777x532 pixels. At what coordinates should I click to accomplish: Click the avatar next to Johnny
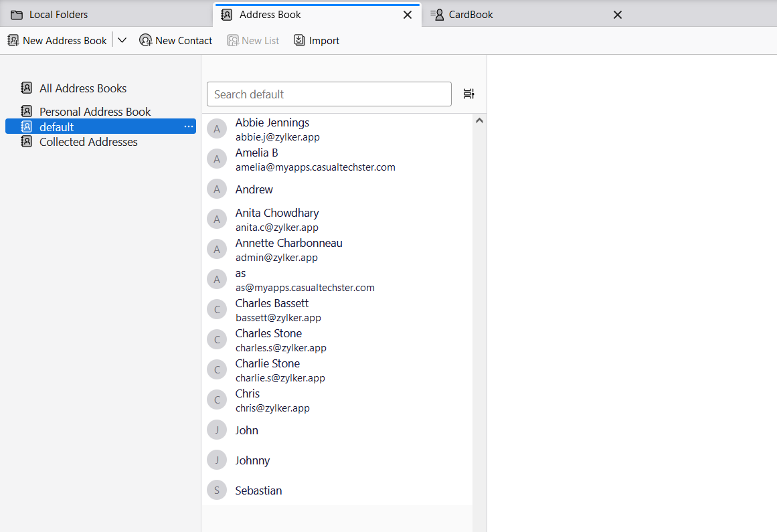click(x=217, y=460)
